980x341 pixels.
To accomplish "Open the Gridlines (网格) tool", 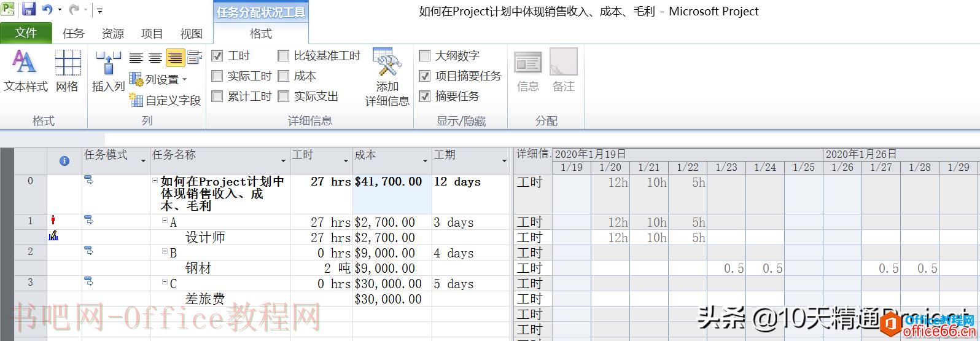I will 68,71.
